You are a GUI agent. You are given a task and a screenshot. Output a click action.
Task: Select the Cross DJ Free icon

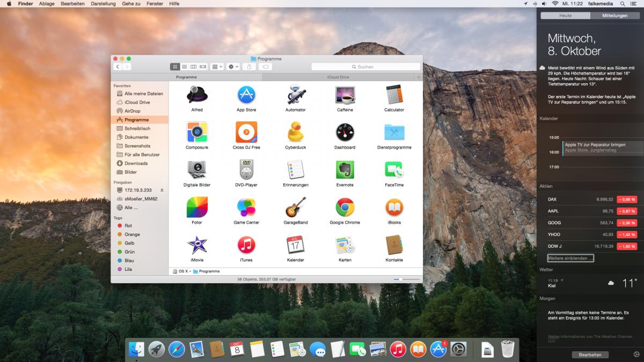(246, 132)
